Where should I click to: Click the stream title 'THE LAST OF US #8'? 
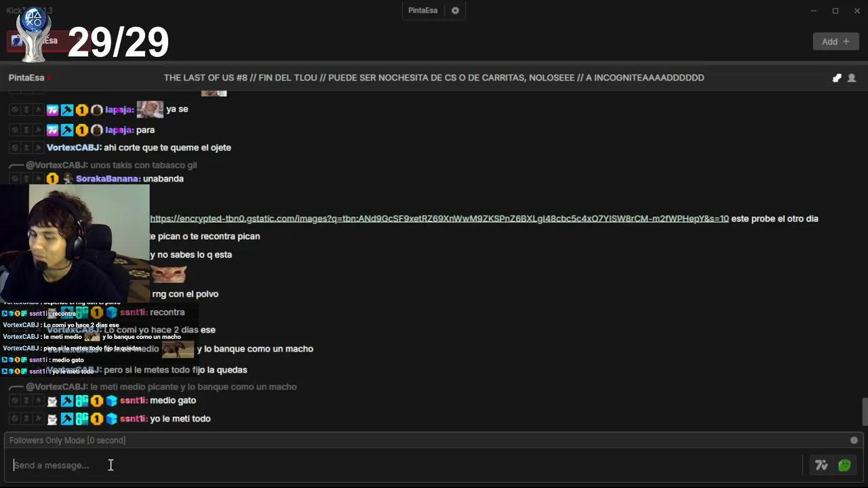click(434, 78)
